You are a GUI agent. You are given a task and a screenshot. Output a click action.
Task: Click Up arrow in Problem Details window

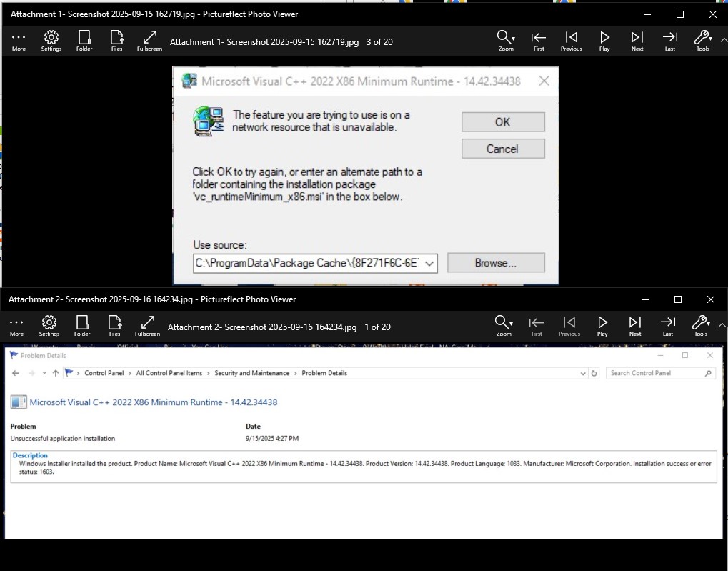pos(56,373)
